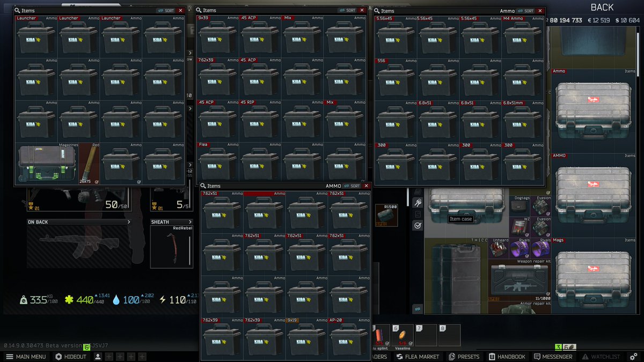Select the Mix ammo box in the 45 RIP row
Image resolution: width=644 pixels, height=362 pixels.
pos(345,121)
